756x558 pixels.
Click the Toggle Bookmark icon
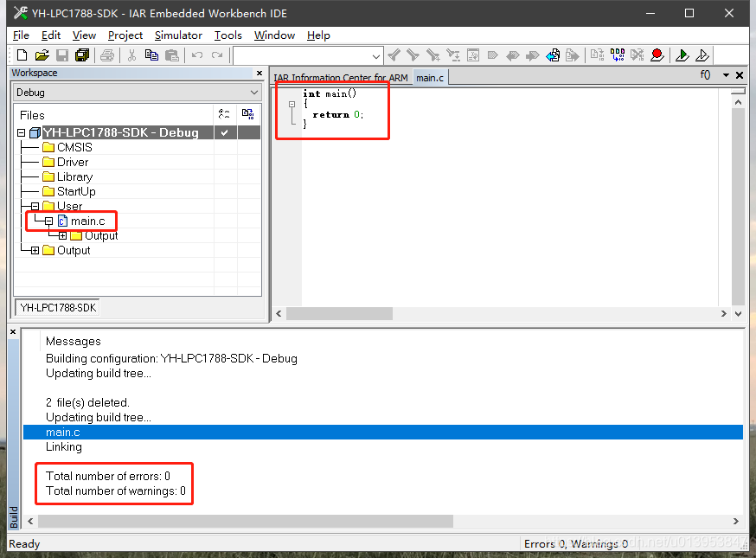[x=493, y=55]
